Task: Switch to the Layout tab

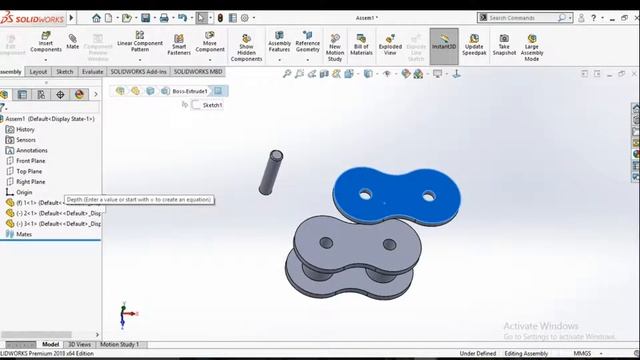Action: pyautogui.click(x=38, y=71)
